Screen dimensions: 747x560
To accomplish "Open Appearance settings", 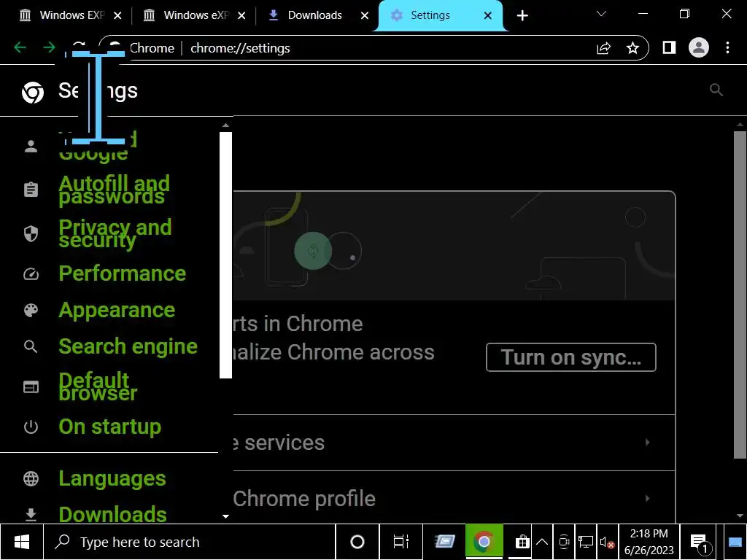I will coord(117,310).
